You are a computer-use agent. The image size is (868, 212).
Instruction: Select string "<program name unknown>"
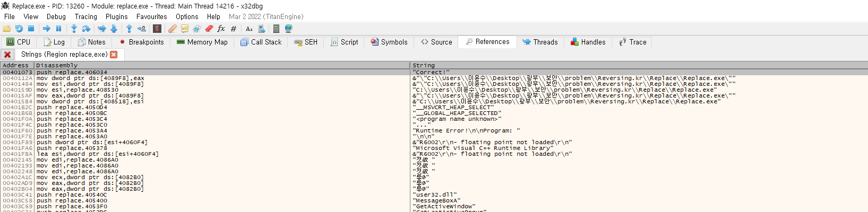[457, 119]
